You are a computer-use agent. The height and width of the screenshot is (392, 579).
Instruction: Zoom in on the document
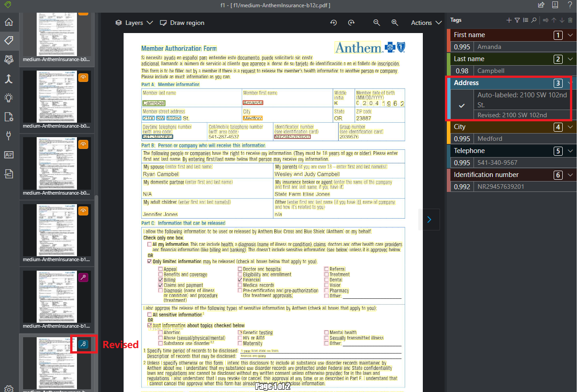coord(395,23)
